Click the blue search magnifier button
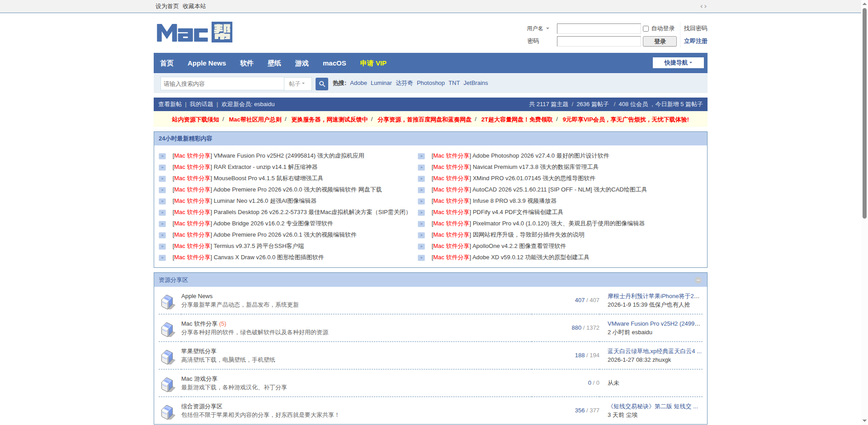868x425 pixels. (321, 84)
